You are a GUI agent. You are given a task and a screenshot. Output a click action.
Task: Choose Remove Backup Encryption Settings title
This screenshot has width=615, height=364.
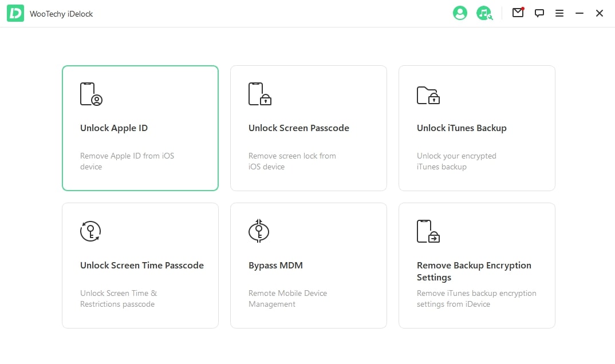[x=474, y=271]
